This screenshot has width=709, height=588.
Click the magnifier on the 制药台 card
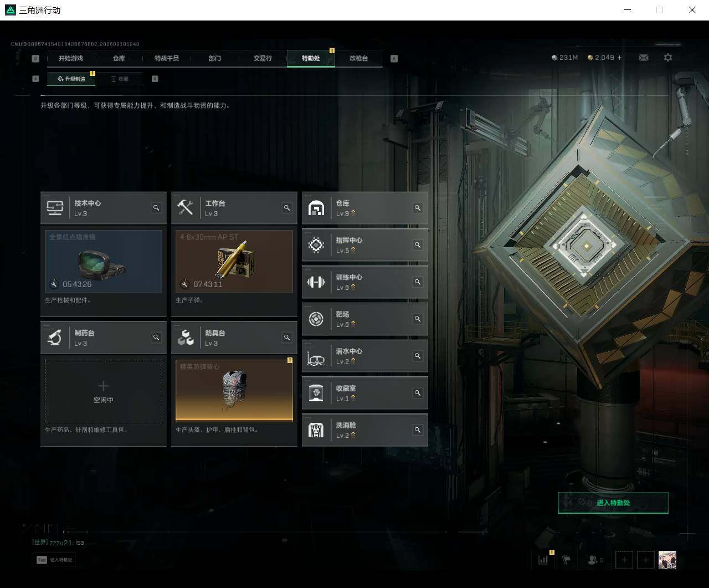pos(156,338)
